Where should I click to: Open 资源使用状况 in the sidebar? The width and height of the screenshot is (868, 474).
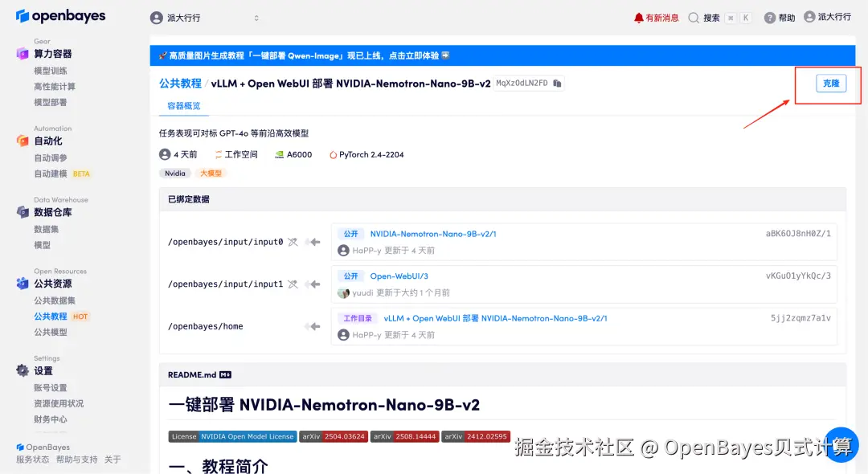tap(59, 404)
